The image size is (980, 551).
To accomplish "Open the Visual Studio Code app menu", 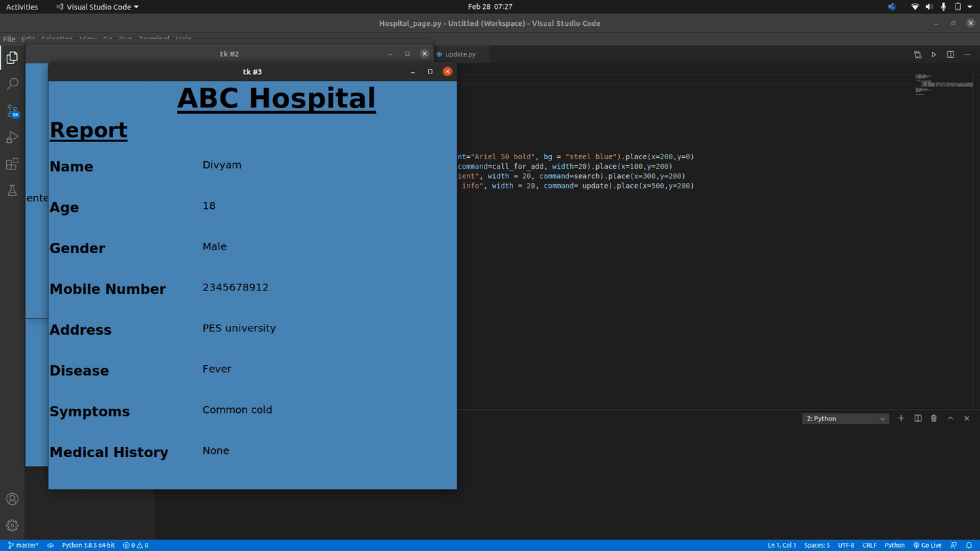I will coord(97,7).
